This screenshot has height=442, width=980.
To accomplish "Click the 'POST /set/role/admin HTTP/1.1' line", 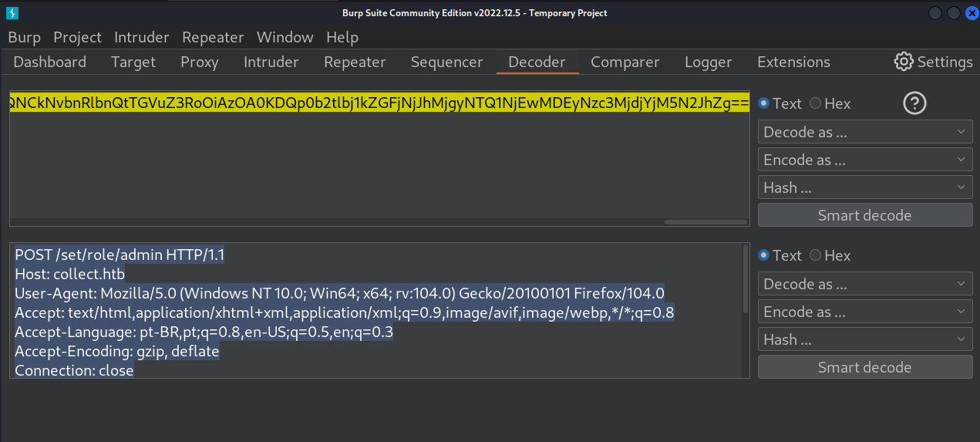I will click(120, 255).
